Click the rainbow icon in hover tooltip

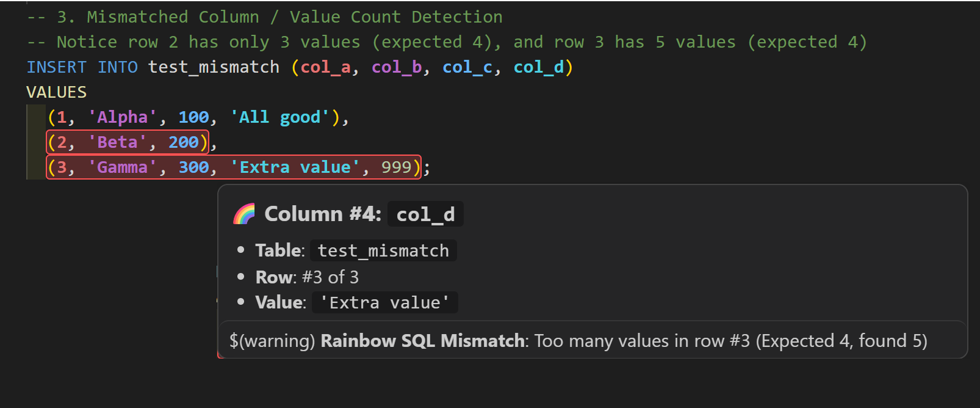[244, 214]
